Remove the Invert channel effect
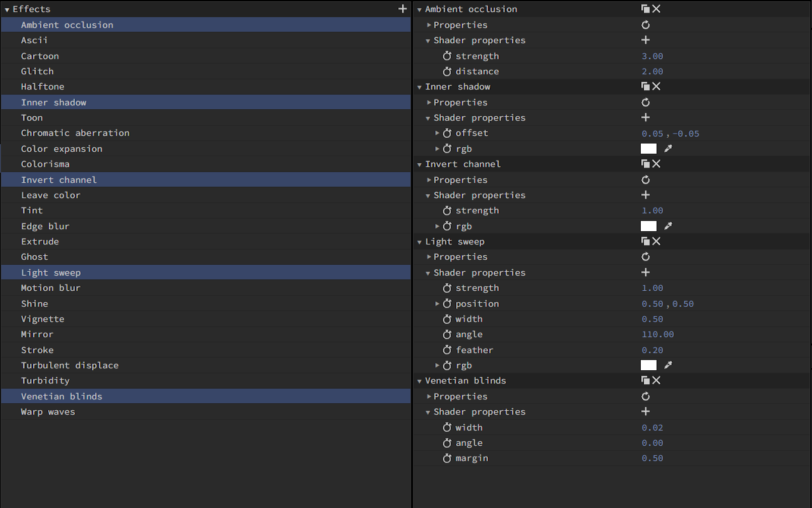Image resolution: width=812 pixels, height=508 pixels. 657,164
